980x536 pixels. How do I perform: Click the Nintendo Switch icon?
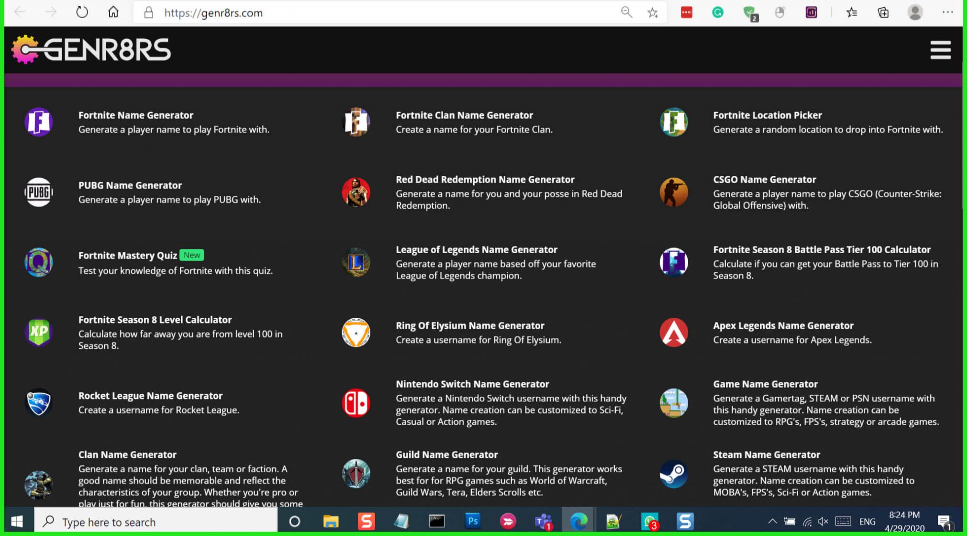tap(356, 403)
